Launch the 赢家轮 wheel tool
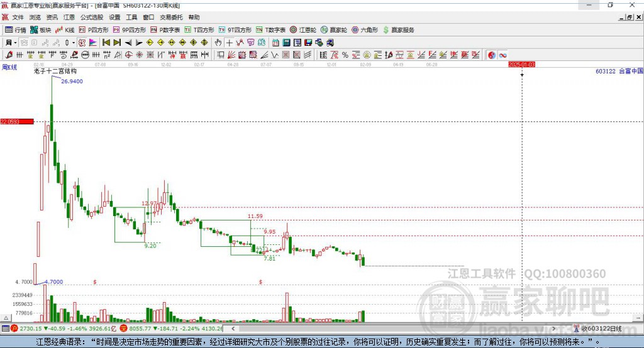644x348 pixels. 334,30
